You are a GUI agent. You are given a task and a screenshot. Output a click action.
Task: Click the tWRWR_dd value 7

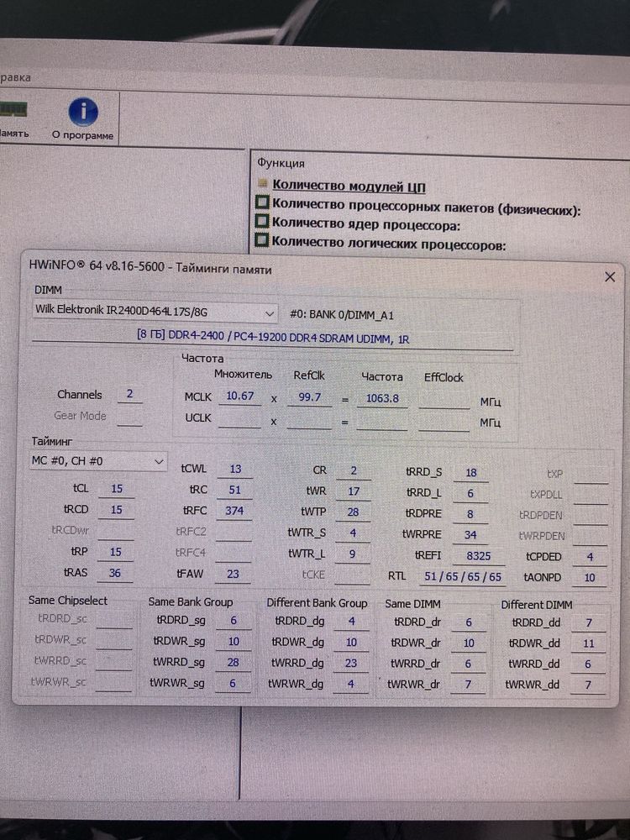[x=588, y=685]
